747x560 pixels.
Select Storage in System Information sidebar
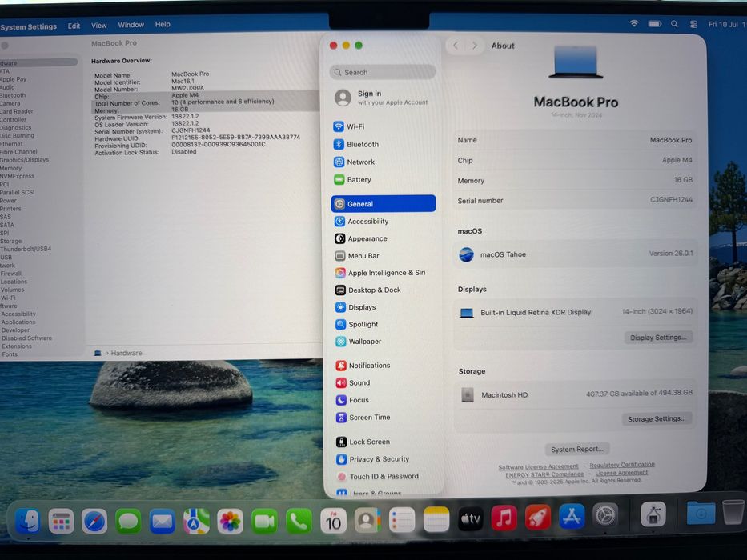[11, 241]
